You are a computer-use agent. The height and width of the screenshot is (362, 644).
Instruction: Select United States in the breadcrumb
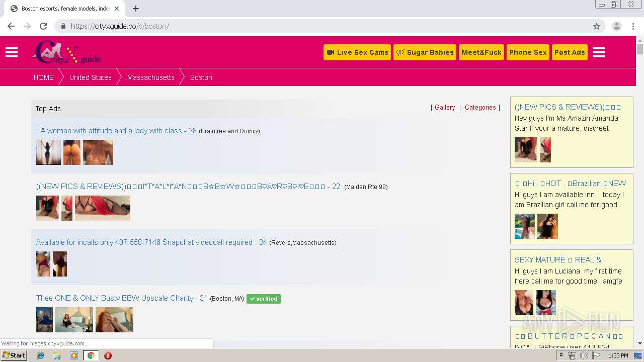91,77
